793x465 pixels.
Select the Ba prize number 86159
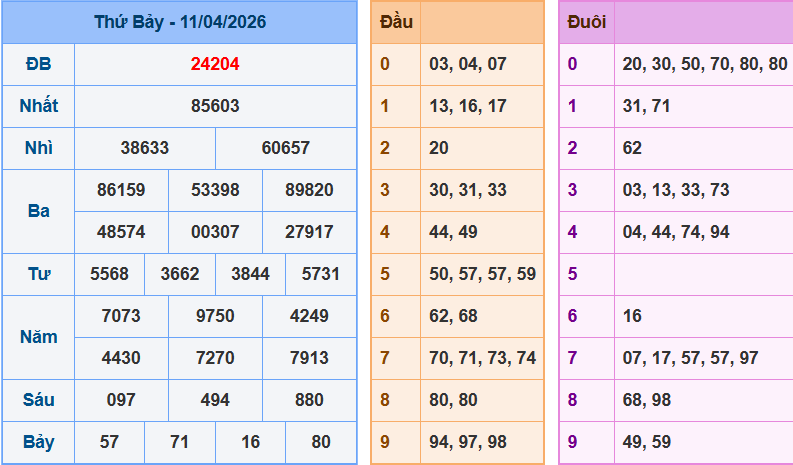tap(121, 190)
